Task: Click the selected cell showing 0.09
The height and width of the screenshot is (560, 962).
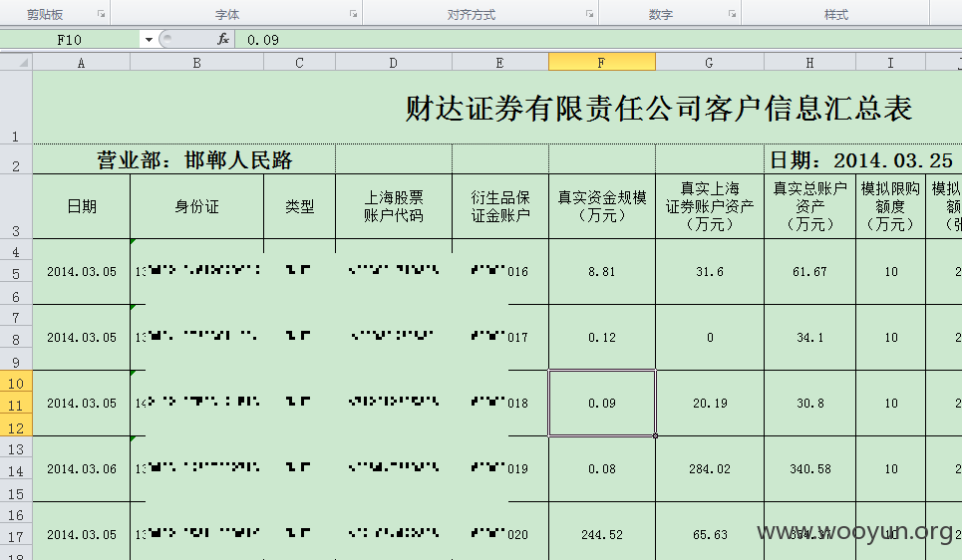Action: (602, 403)
